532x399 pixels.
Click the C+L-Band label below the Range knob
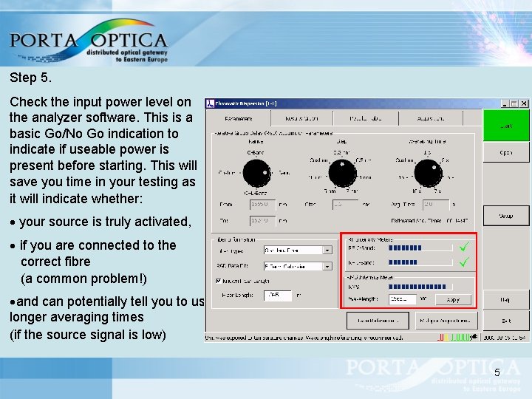coord(256,193)
